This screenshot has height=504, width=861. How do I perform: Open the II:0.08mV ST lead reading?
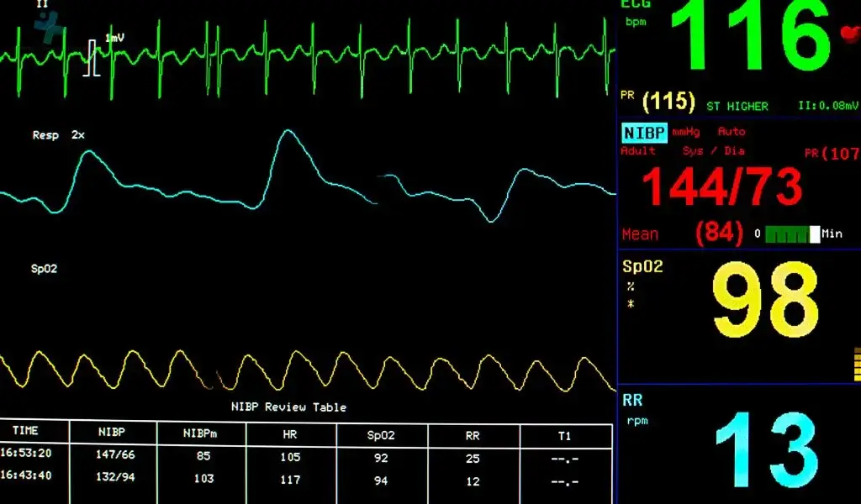coord(828,107)
